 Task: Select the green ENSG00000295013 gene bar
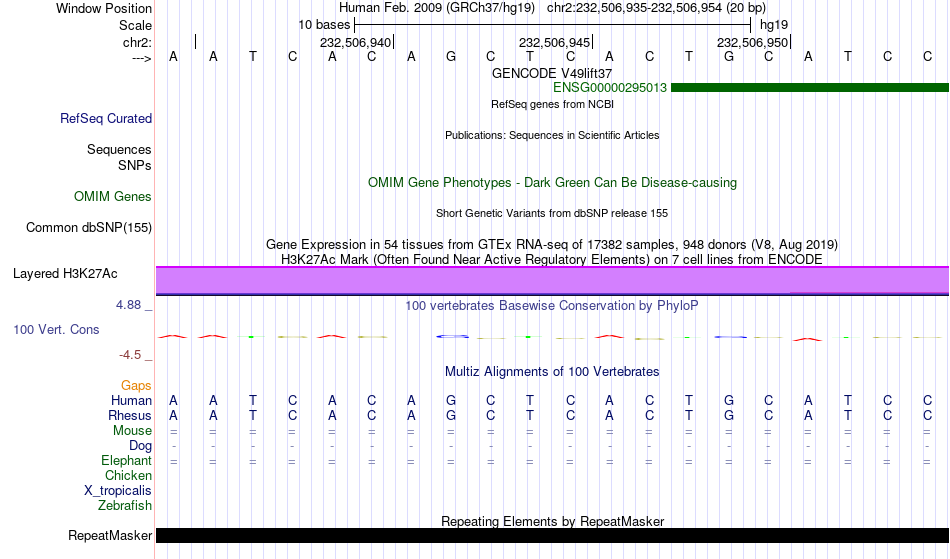[809, 88]
